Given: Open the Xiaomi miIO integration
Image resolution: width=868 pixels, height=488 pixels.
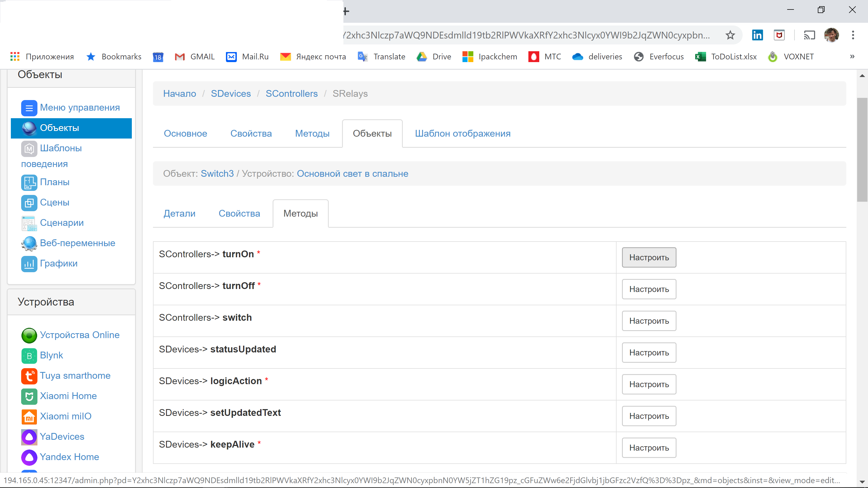Looking at the screenshot, I should [x=66, y=416].
